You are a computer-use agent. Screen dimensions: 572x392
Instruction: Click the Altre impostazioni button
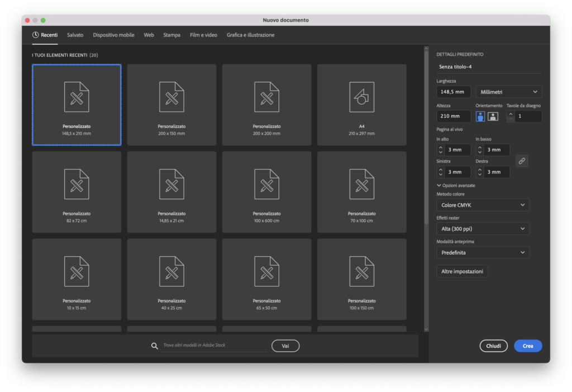click(x=462, y=271)
